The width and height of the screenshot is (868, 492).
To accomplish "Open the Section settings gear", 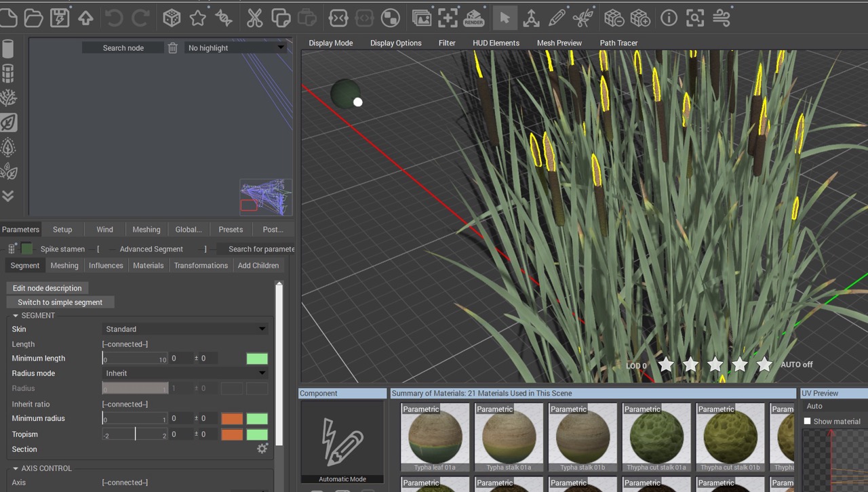I will pyautogui.click(x=262, y=449).
